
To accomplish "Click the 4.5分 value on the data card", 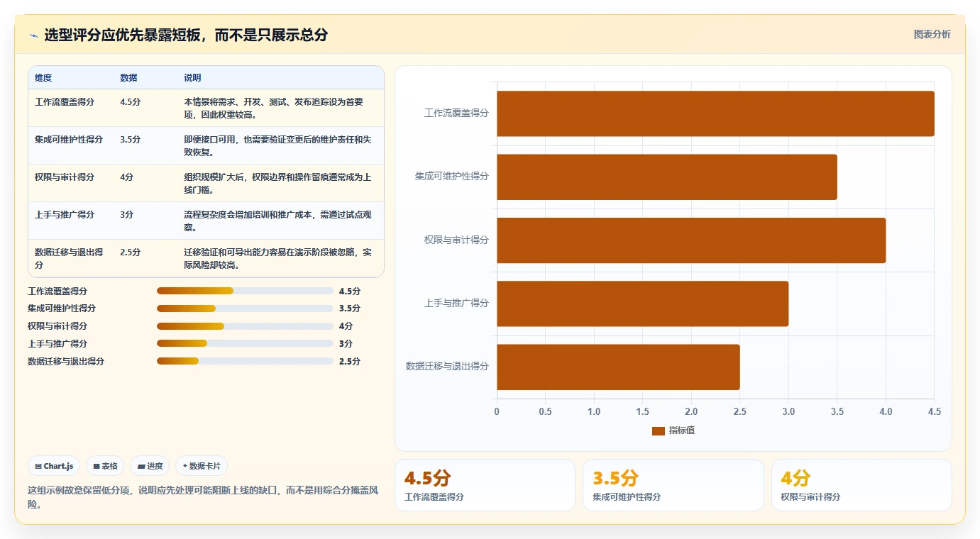I will (427, 479).
